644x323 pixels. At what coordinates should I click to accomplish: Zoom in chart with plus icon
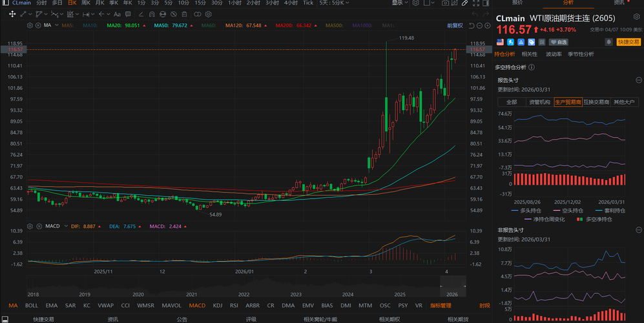click(x=487, y=25)
